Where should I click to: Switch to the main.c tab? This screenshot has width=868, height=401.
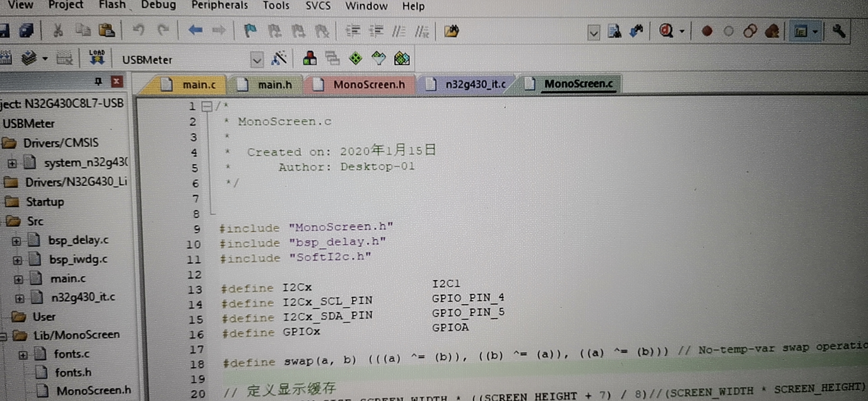tap(199, 85)
